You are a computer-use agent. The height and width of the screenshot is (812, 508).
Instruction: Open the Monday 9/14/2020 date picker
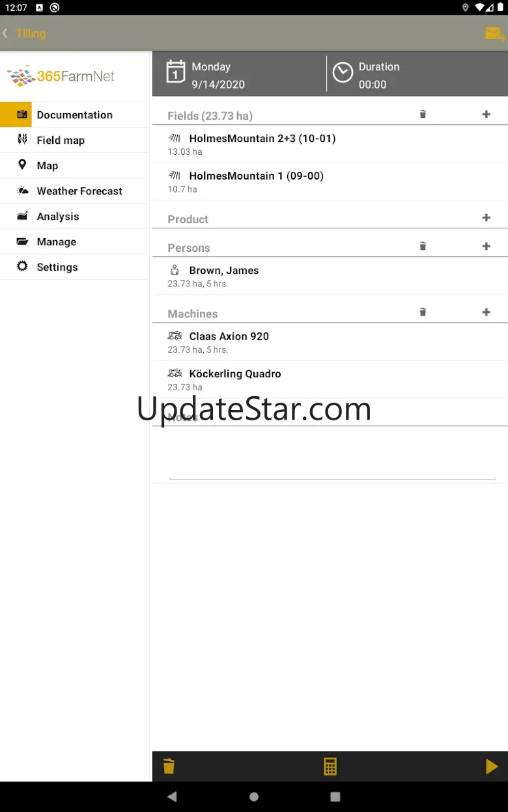click(239, 75)
